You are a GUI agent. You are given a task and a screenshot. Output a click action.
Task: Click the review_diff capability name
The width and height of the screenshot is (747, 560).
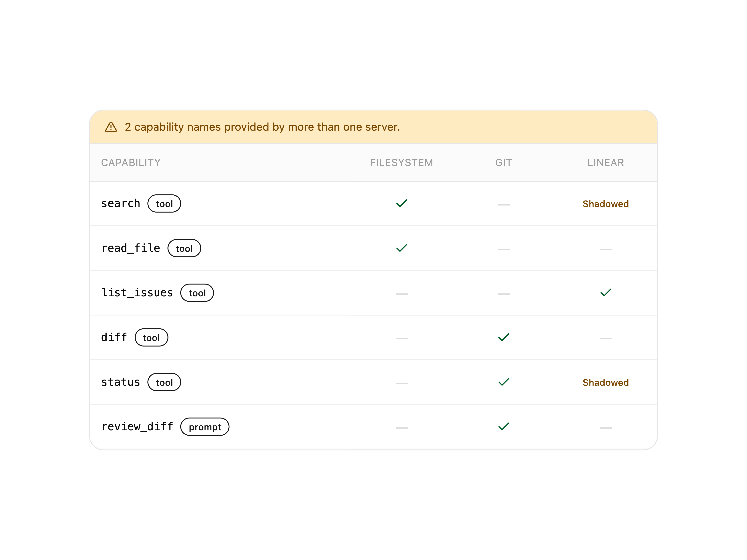(137, 427)
